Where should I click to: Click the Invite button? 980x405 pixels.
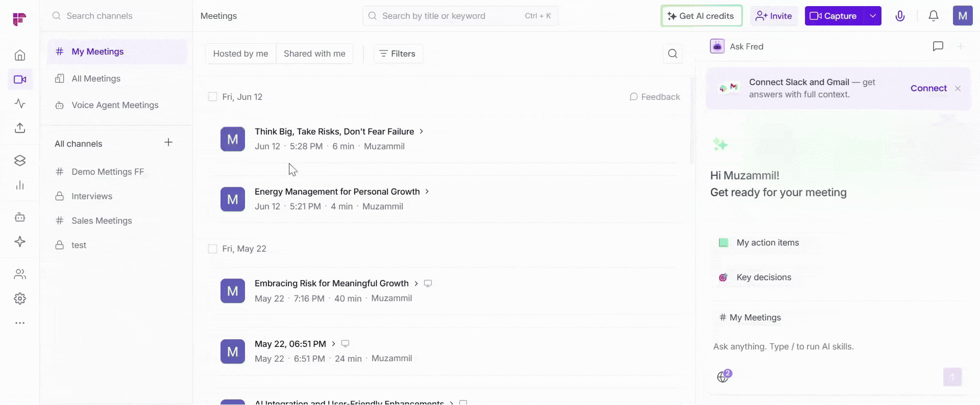[x=774, y=16]
